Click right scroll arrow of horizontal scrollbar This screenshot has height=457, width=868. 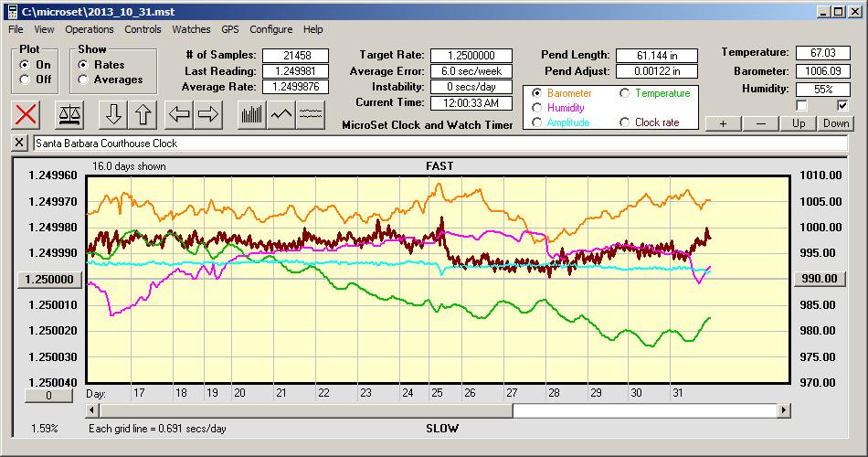click(783, 410)
